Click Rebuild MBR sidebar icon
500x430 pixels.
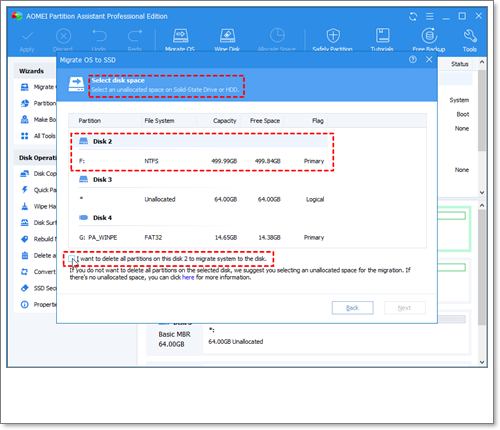point(25,239)
